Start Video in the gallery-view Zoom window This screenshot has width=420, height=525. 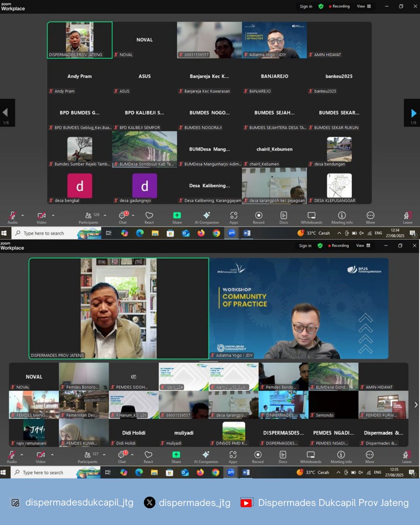(x=42, y=217)
